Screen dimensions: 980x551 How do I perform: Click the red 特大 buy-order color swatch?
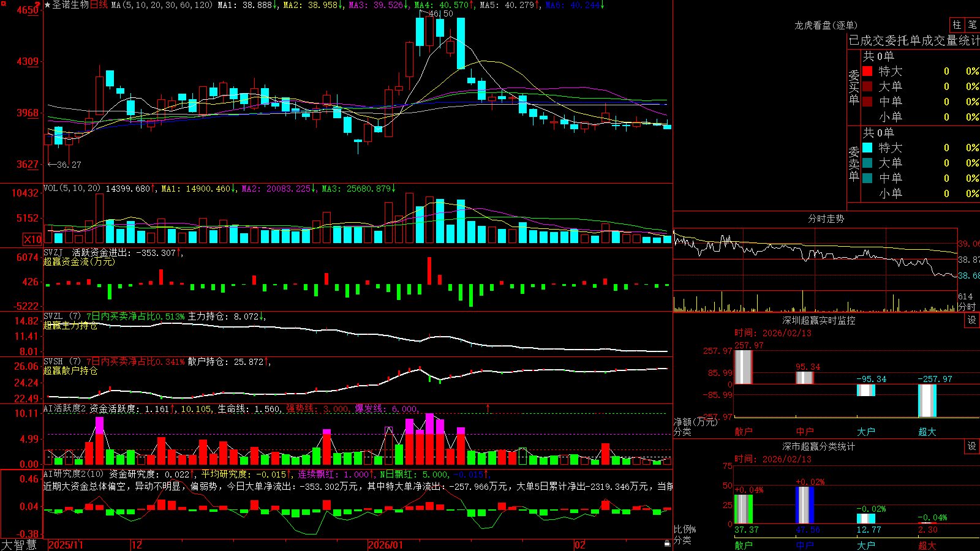tap(867, 71)
